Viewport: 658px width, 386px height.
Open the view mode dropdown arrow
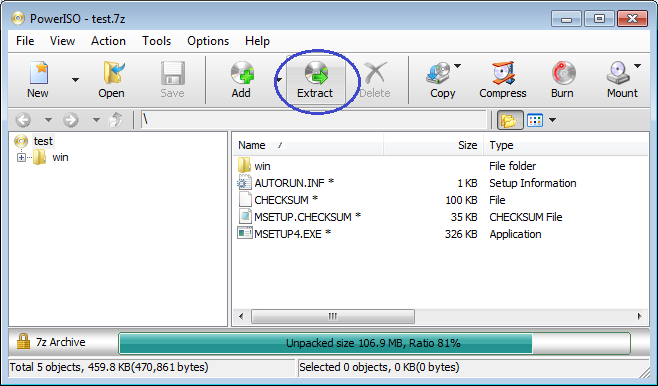click(x=553, y=120)
